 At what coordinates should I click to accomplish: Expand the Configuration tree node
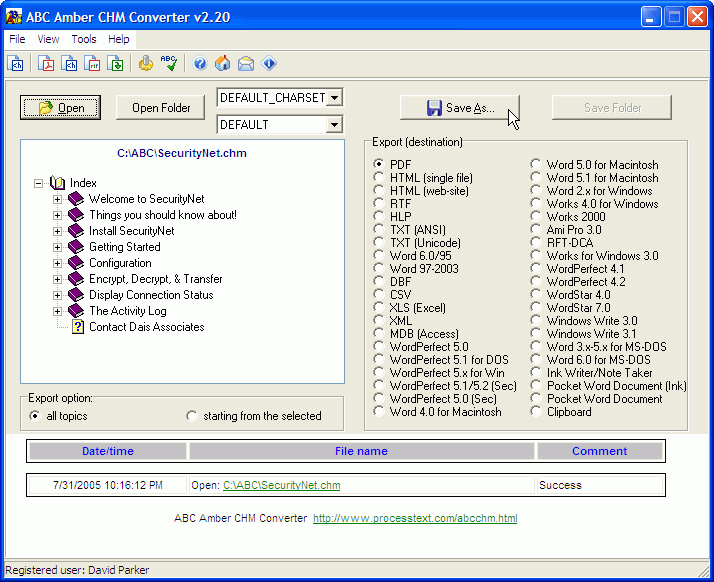[x=57, y=263]
